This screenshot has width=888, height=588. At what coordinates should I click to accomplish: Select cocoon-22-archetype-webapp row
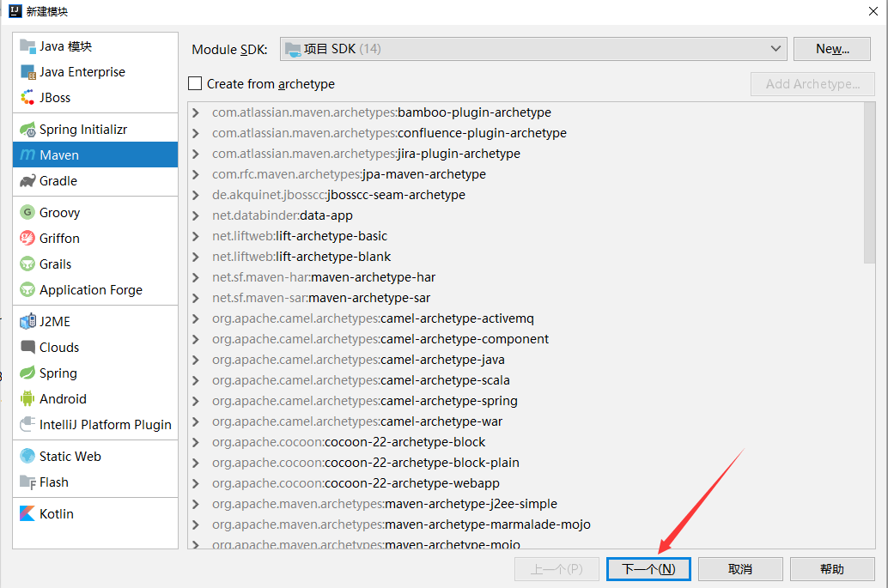point(526,483)
